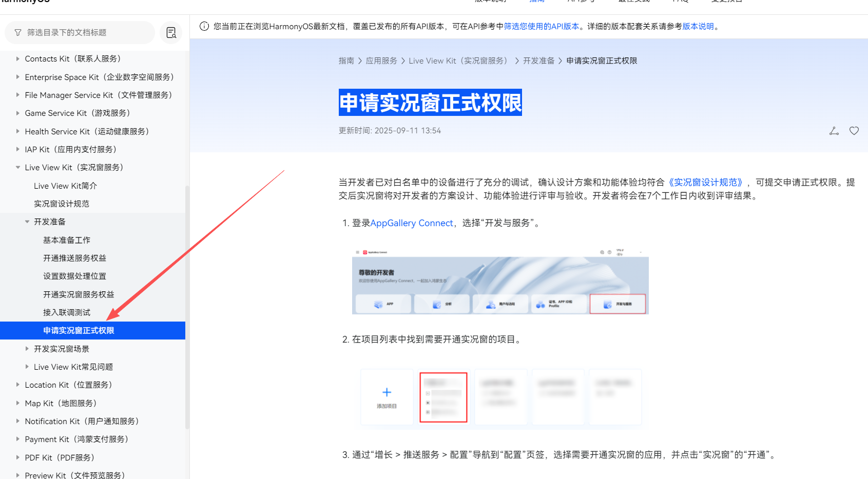The height and width of the screenshot is (479, 868).
Task: Go to 开发准备 breadcrumb
Action: pos(539,61)
